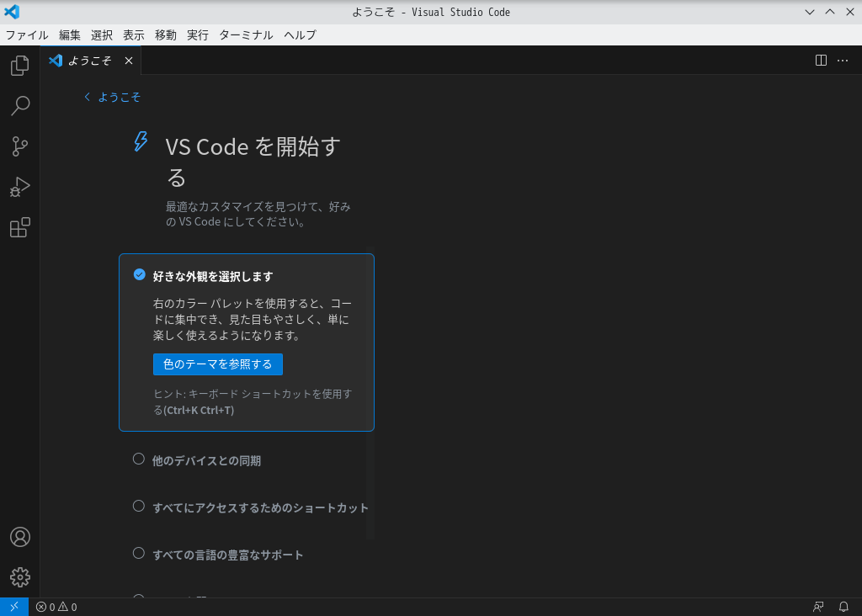Open the editor More Actions ellipsis

842,61
